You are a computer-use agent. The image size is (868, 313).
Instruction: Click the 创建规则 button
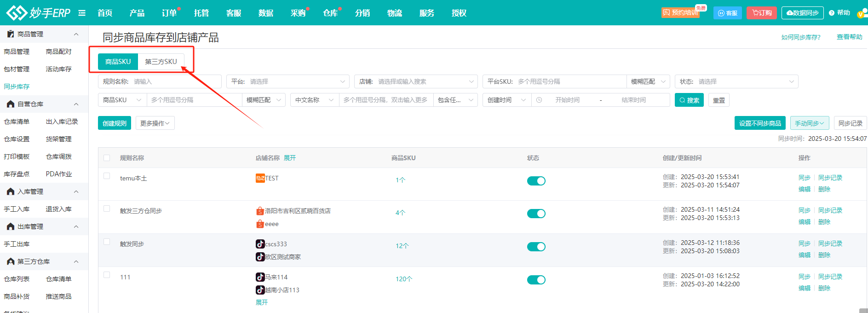tap(115, 123)
